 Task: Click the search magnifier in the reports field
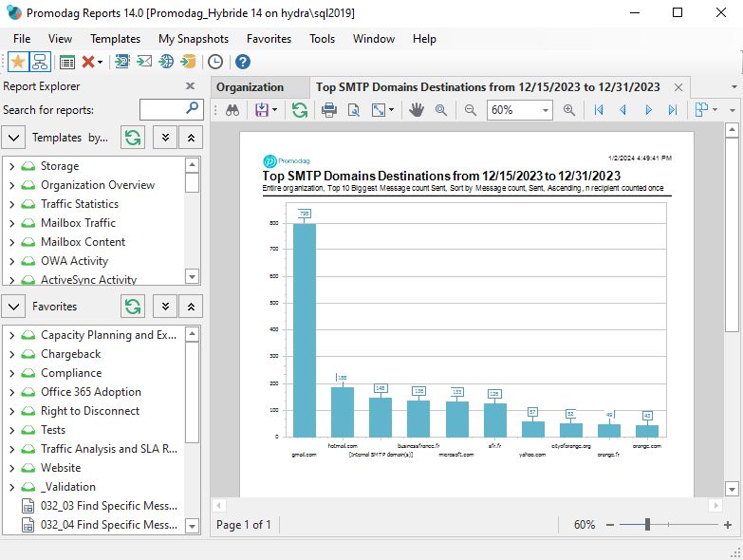[x=193, y=108]
